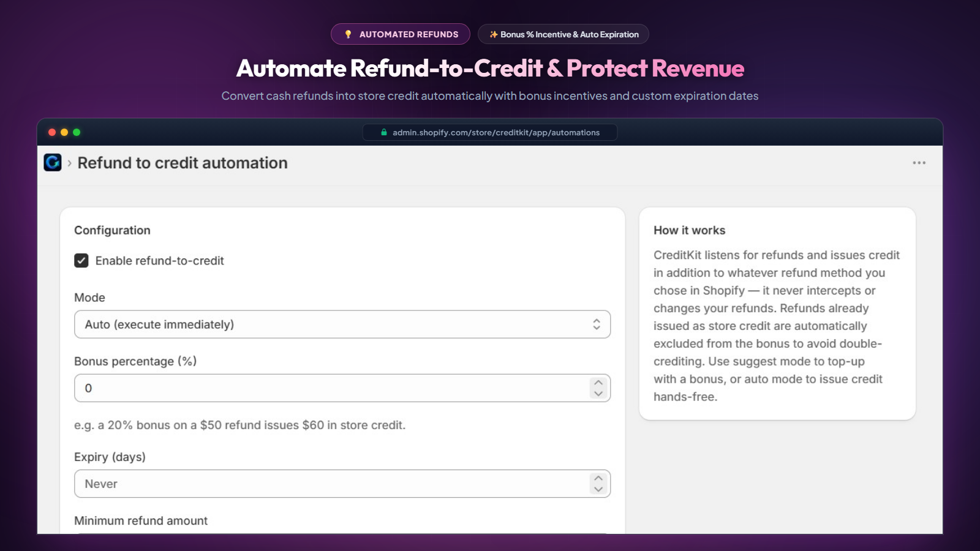
Task: Click the red close window dot
Action: pyautogui.click(x=52, y=132)
